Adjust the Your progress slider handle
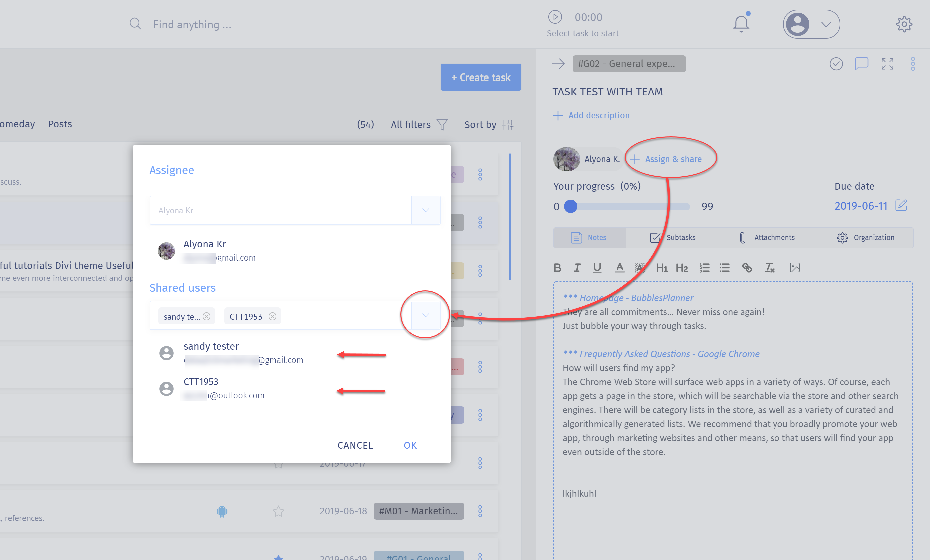The image size is (930, 560). 571,206
